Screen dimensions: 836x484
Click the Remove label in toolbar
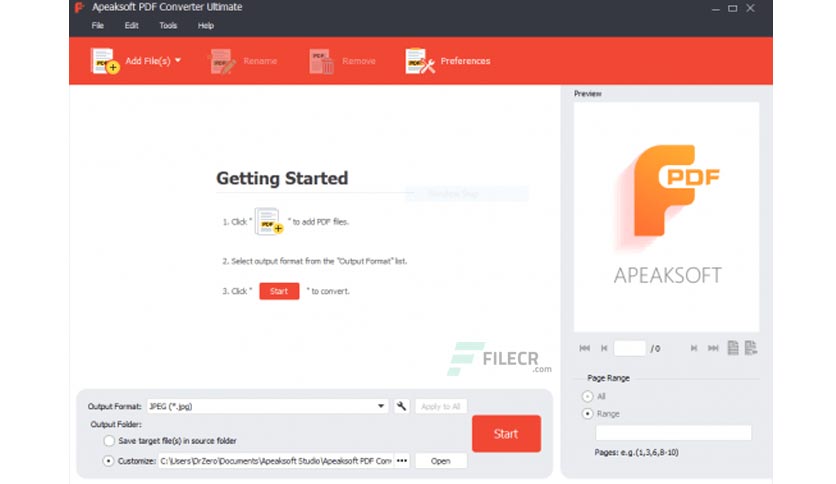(x=359, y=61)
